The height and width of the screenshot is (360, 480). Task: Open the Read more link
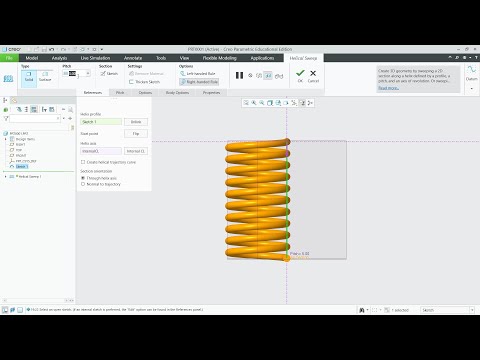coord(388,88)
